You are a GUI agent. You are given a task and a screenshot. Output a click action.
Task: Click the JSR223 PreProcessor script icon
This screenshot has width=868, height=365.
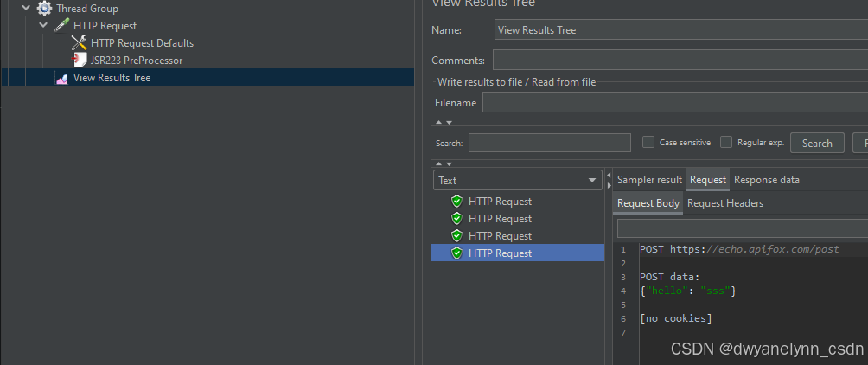(80, 60)
